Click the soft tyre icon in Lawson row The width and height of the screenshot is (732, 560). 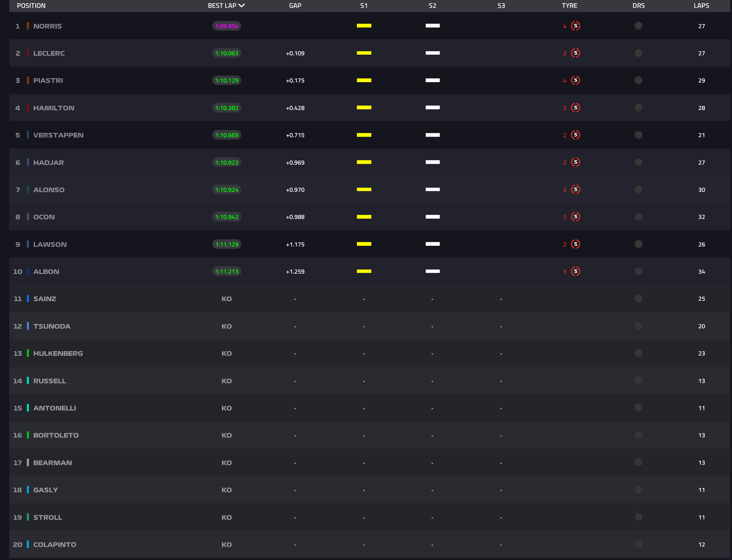point(575,244)
